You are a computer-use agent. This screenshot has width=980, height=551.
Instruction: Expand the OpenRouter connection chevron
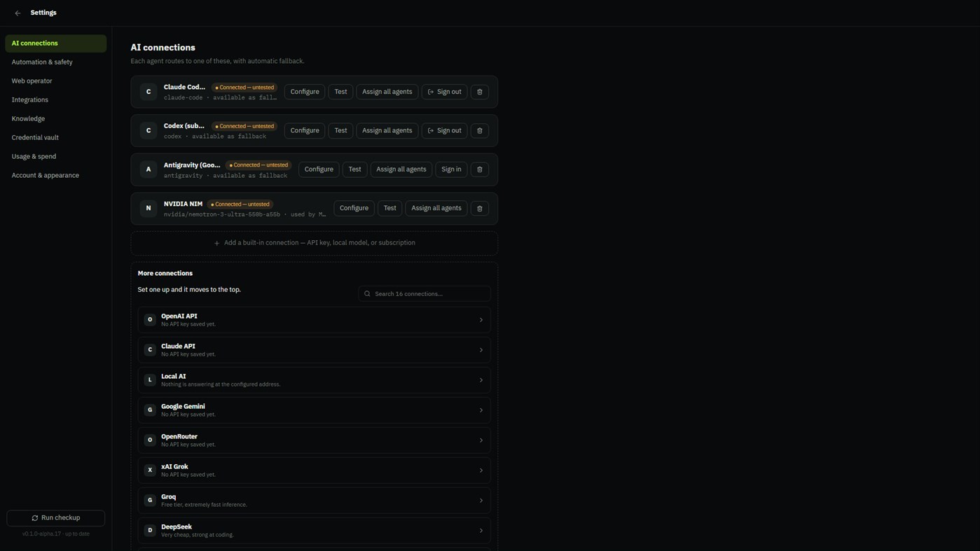(x=481, y=440)
